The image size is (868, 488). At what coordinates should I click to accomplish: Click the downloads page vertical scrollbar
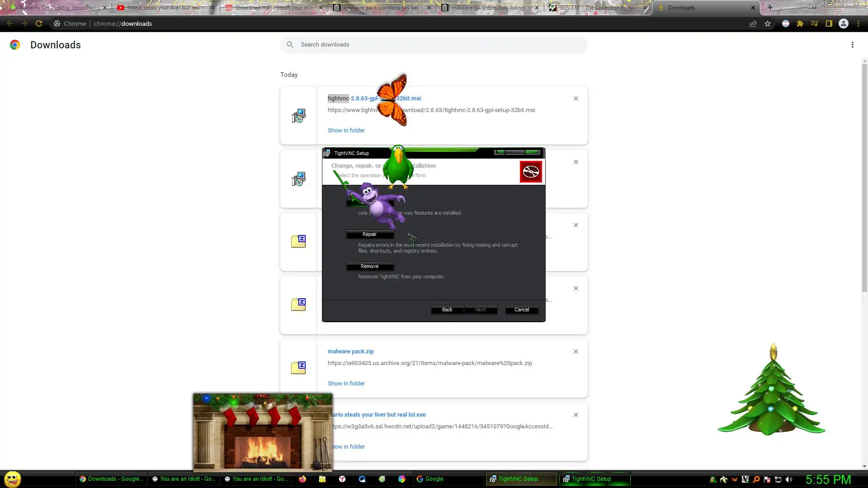(864, 181)
